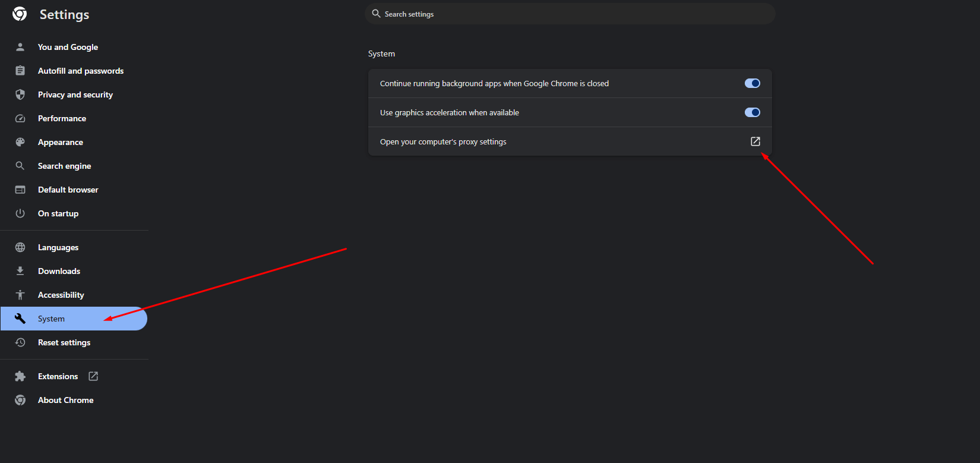The width and height of the screenshot is (980, 463).
Task: Disable continue running background apps toggle
Action: click(x=752, y=83)
